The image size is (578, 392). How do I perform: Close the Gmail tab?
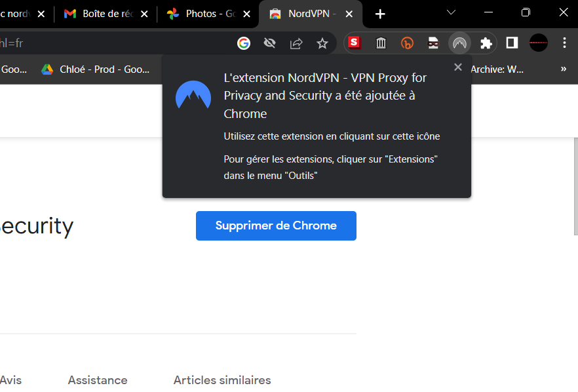144,14
